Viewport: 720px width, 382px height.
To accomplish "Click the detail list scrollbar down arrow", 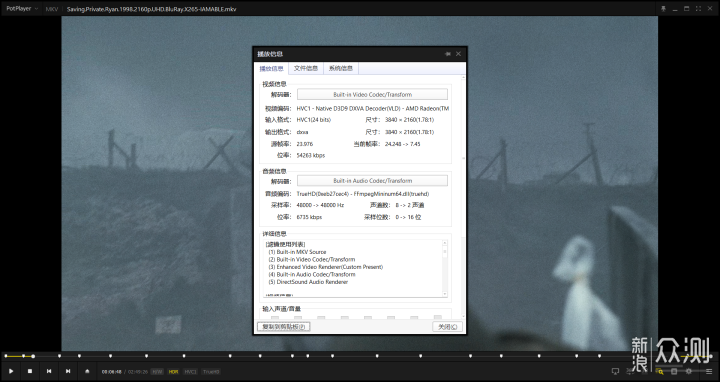I will [x=444, y=294].
